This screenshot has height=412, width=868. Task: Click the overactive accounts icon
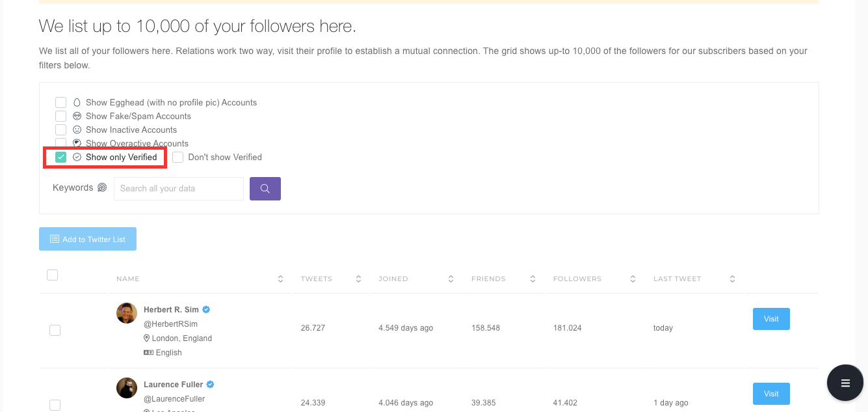(77, 143)
